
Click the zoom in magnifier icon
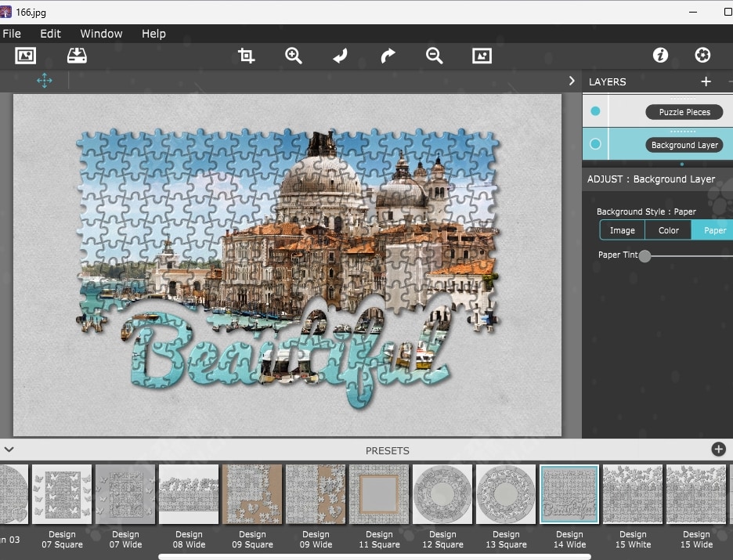294,56
